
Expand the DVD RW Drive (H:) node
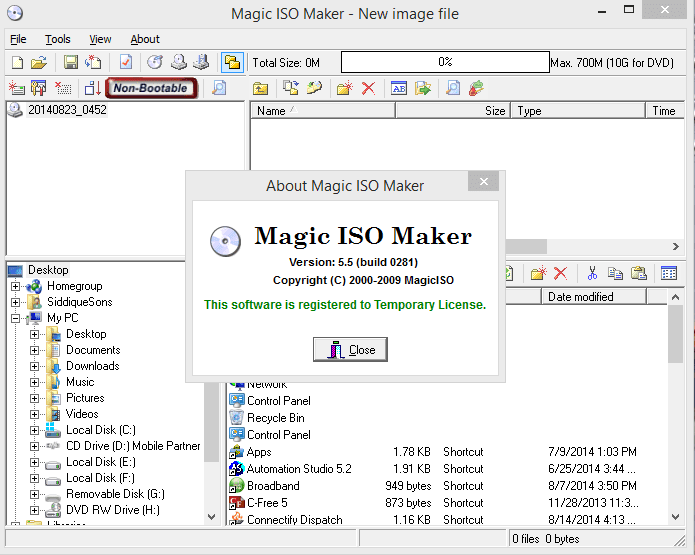pyautogui.click(x=34, y=510)
